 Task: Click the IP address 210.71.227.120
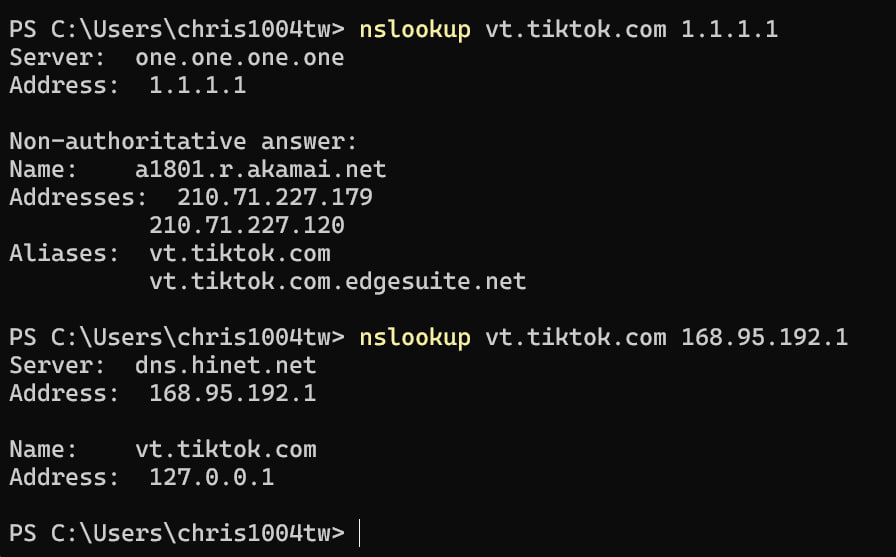coord(246,226)
